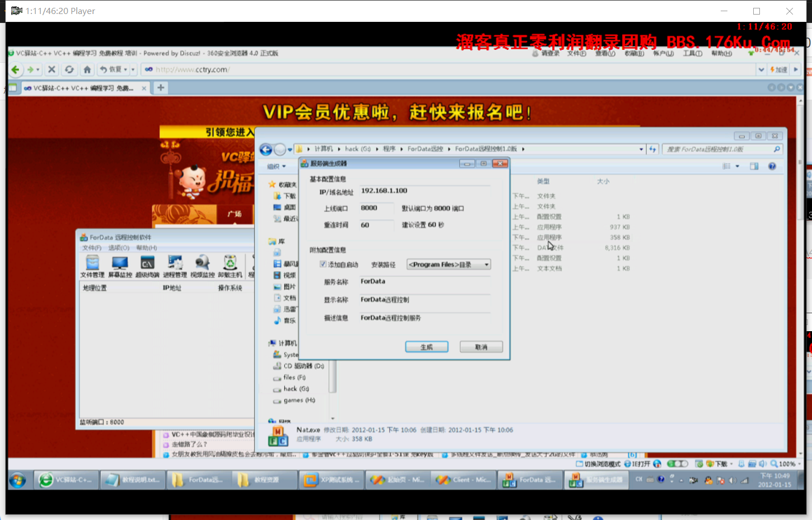
Task: Click 加速 button in browser toolbar
Action: click(778, 69)
